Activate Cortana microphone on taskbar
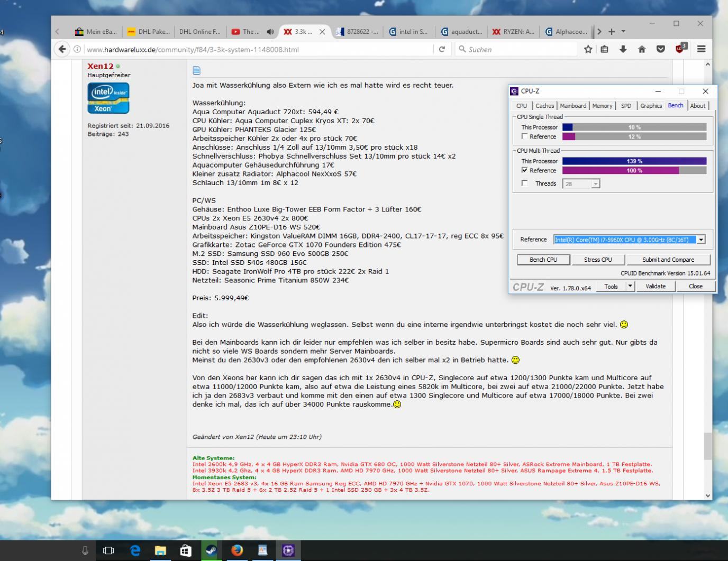728x561 pixels. point(85,550)
